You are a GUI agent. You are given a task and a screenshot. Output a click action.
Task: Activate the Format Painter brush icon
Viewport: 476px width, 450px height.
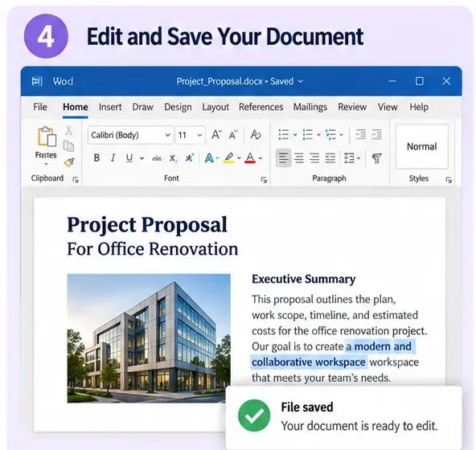[x=69, y=162]
